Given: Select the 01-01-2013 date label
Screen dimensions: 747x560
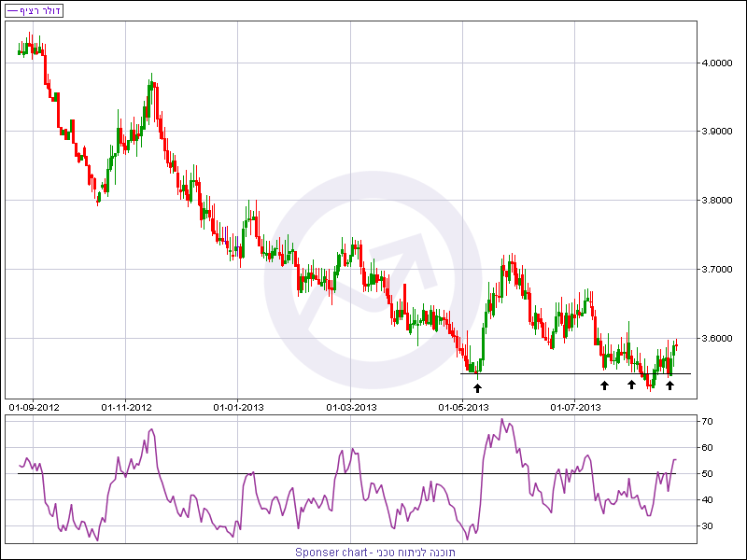Looking at the screenshot, I should [x=239, y=407].
